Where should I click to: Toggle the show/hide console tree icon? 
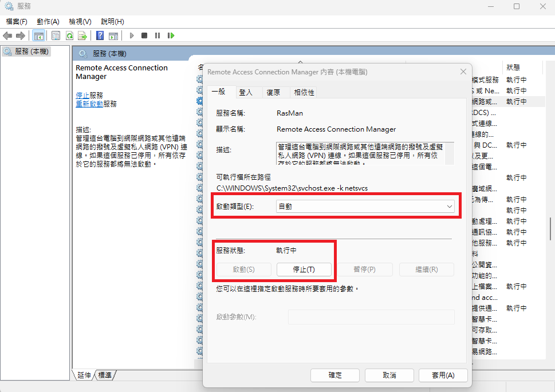pos(38,35)
